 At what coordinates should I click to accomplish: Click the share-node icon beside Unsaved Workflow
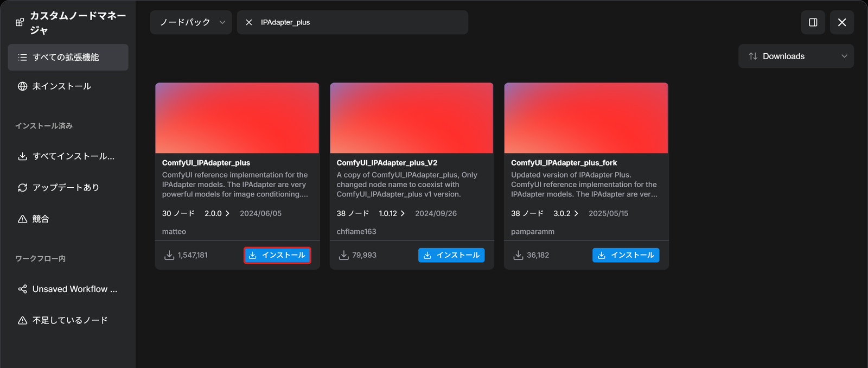pyautogui.click(x=22, y=289)
